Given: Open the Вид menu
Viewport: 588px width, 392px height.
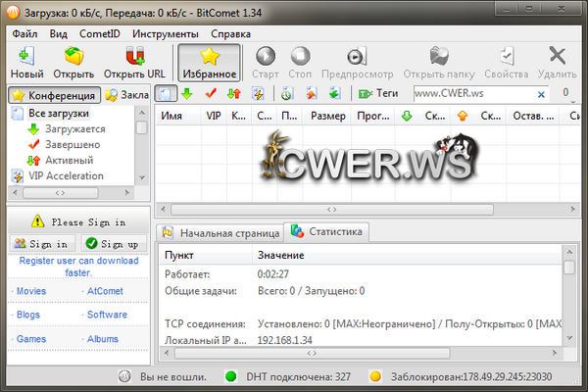Looking at the screenshot, I should (x=59, y=34).
